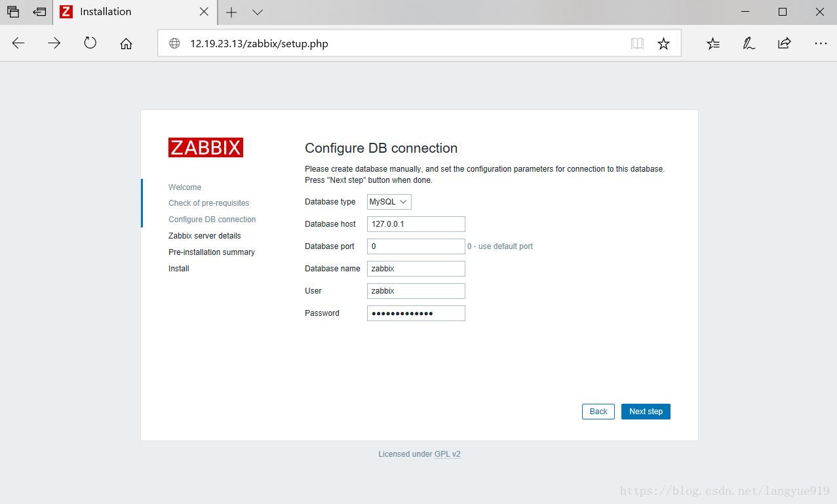This screenshot has height=504, width=837.
Task: Open the GPL v2 license link
Action: 448,454
